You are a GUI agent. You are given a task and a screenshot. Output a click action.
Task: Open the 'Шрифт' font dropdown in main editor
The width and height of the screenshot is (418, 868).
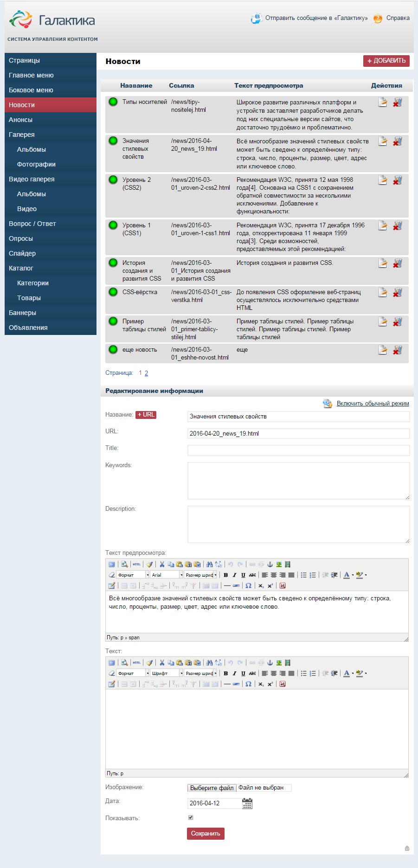[x=167, y=673]
